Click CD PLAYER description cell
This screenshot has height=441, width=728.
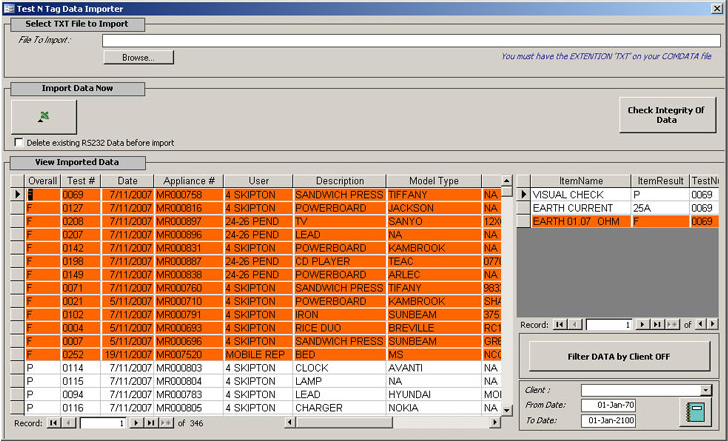click(340, 261)
